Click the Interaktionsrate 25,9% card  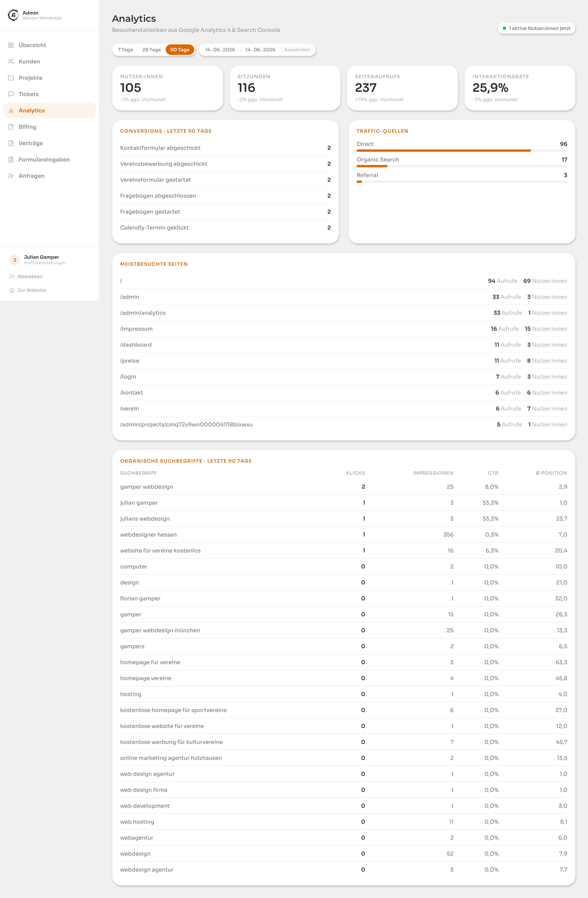click(x=520, y=88)
